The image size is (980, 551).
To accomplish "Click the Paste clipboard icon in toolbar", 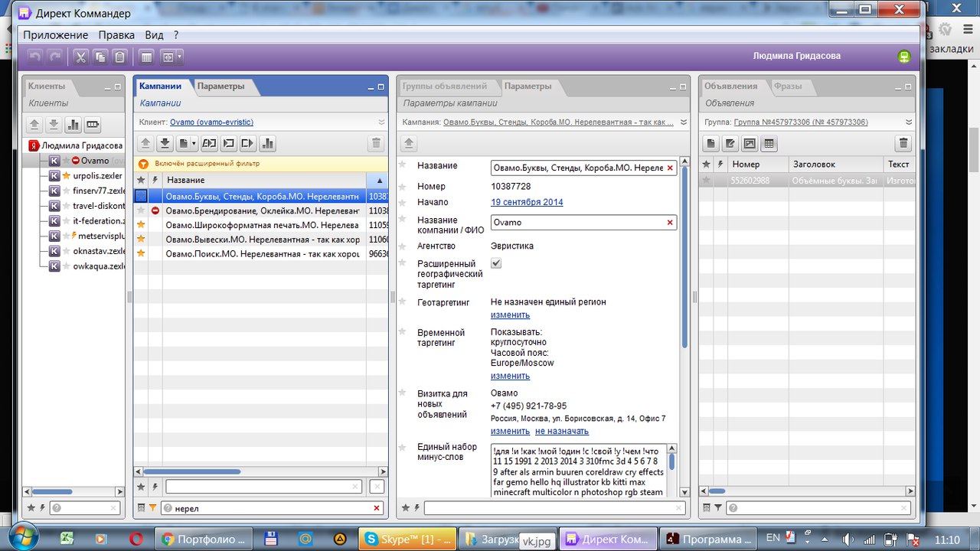I will click(x=119, y=57).
